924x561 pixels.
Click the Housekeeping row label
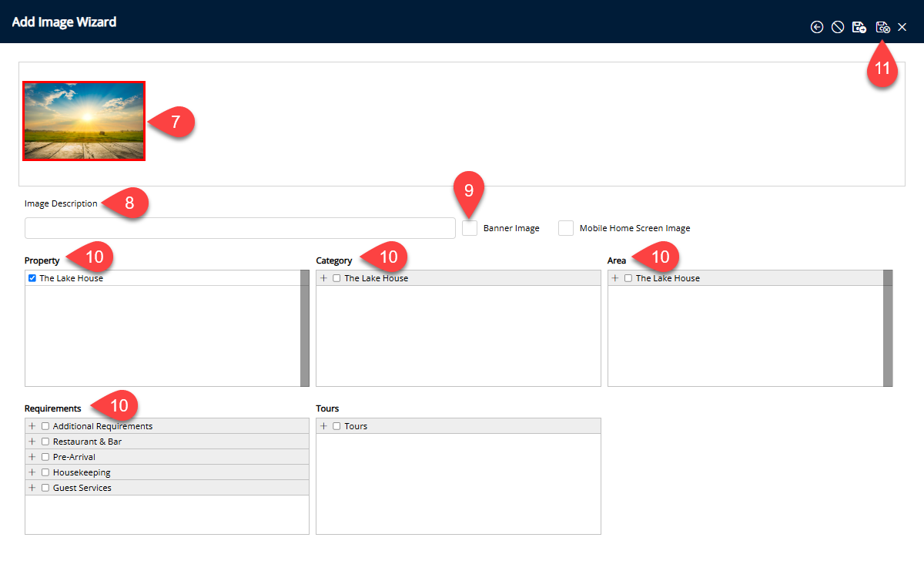(x=82, y=472)
